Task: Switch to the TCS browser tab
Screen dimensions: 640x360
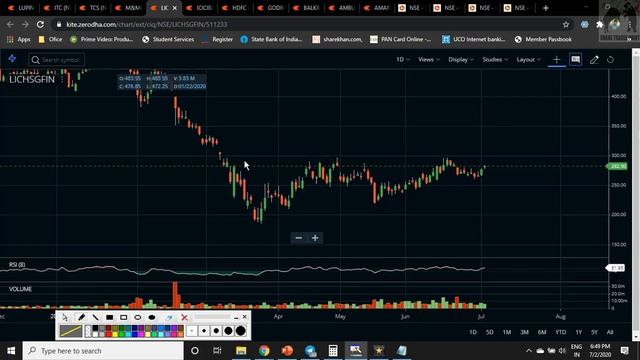Action: [93, 8]
